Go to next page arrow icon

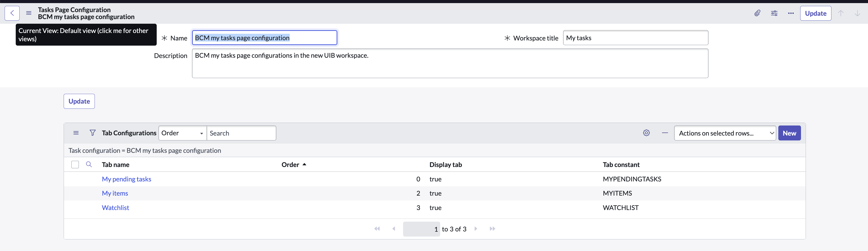pyautogui.click(x=476, y=229)
